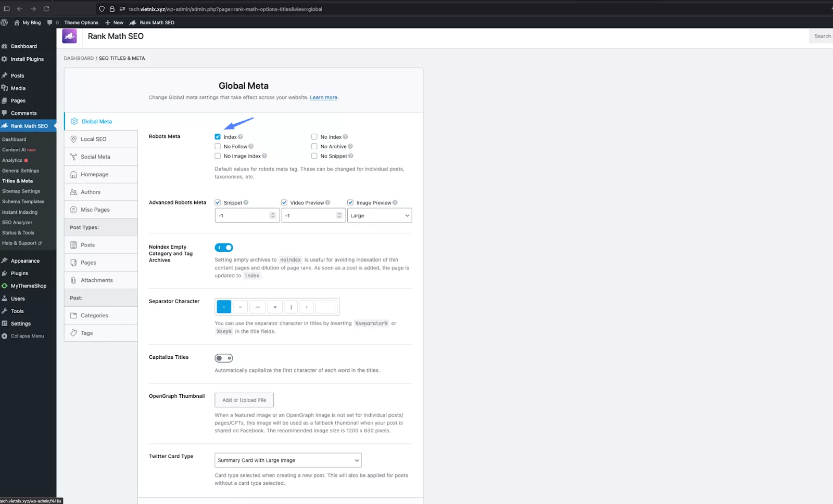Image resolution: width=833 pixels, height=504 pixels.
Task: Open the Categories taxonomy icon
Action: 73,315
